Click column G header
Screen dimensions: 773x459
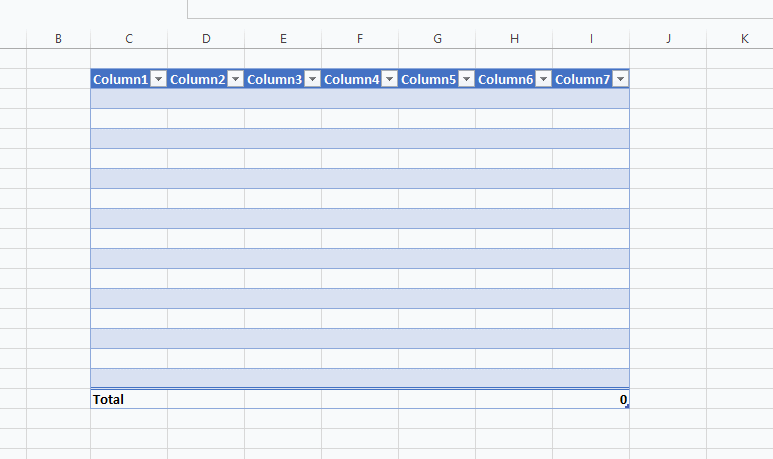[437, 39]
